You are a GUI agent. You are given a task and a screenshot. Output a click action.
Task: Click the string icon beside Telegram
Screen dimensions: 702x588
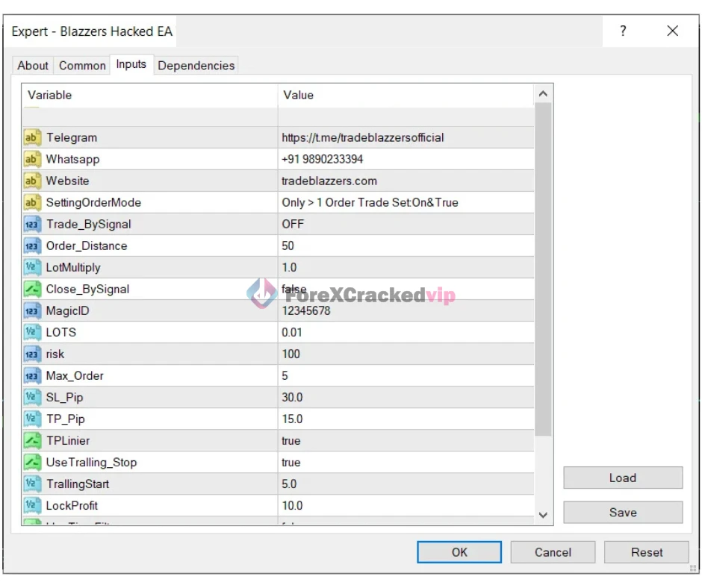tap(32, 137)
